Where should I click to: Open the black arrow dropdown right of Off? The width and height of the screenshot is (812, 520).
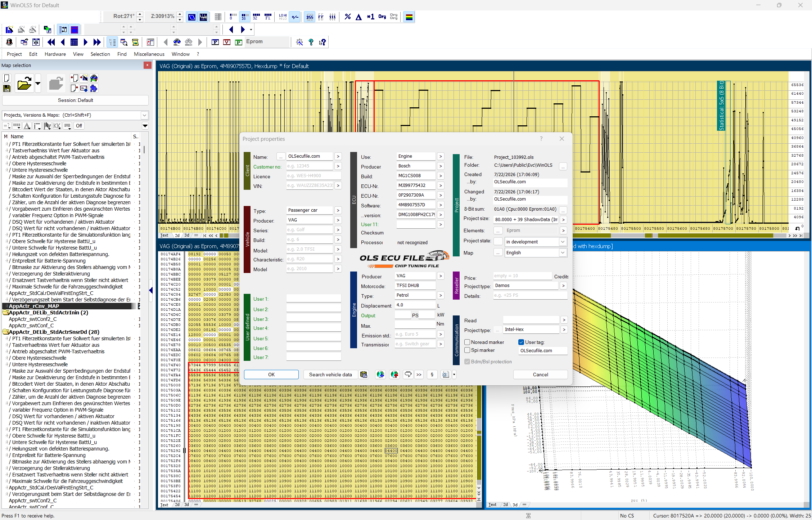[x=145, y=126]
